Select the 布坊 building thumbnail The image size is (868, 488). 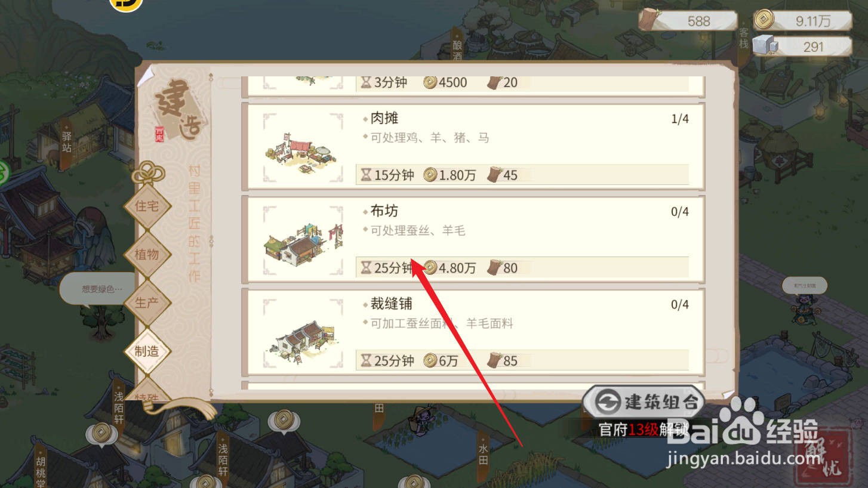point(303,240)
